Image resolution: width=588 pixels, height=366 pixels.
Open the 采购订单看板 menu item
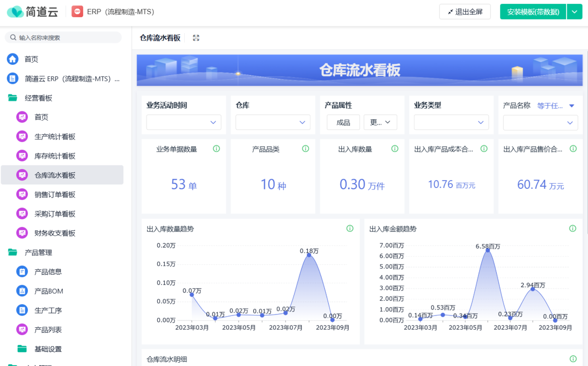pos(62,214)
